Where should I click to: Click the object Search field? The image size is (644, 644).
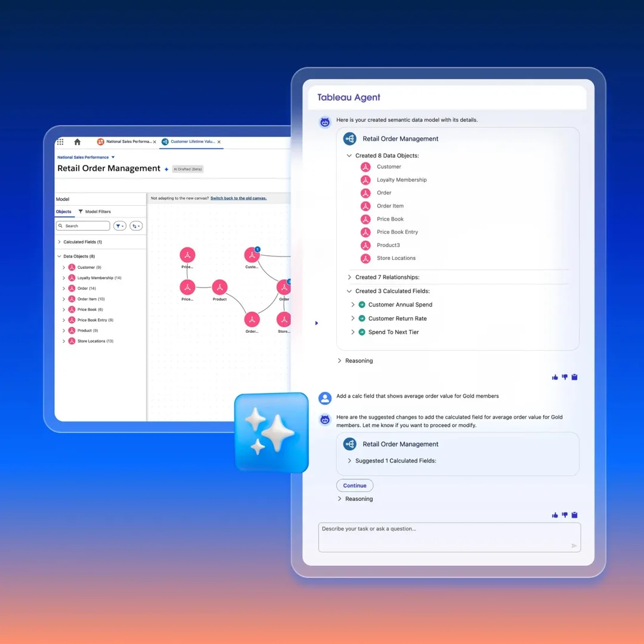83,226
